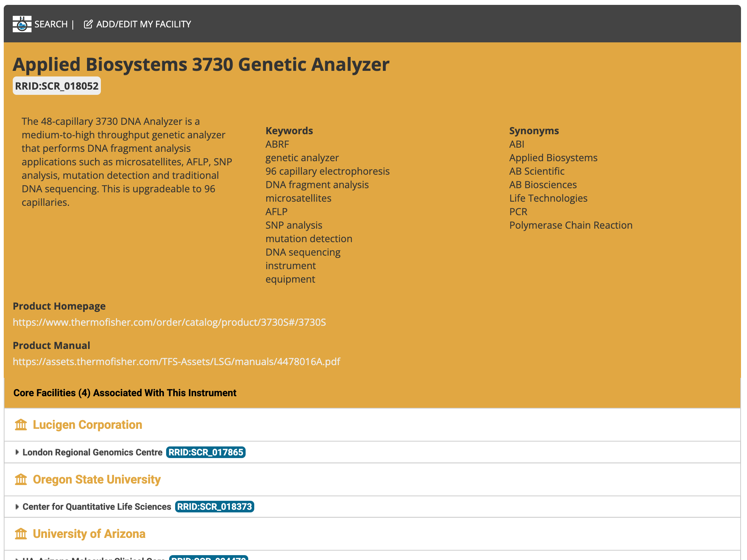Viewport: 747px width, 560px height.
Task: Click RRID:SCR_018052 badge under title
Action: 57,86
